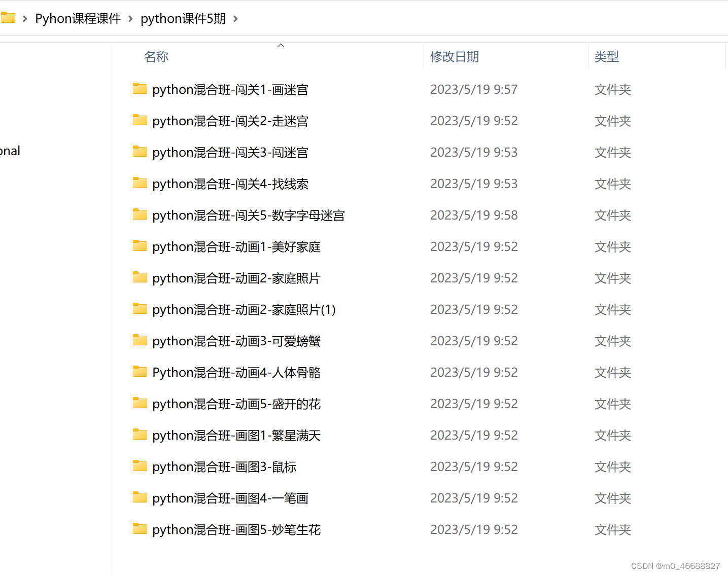Click 文件夹 type of 画图1-繁星满天 row

pyautogui.click(x=613, y=436)
